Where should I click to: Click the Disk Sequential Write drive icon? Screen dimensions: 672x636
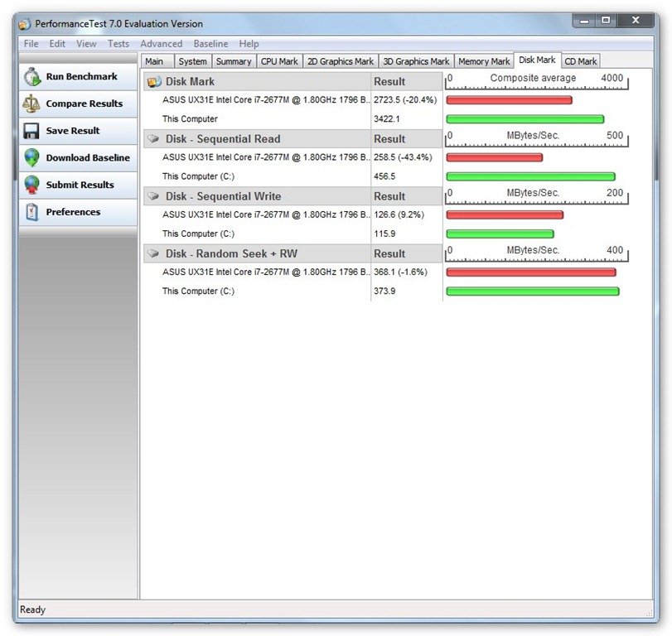click(x=154, y=196)
